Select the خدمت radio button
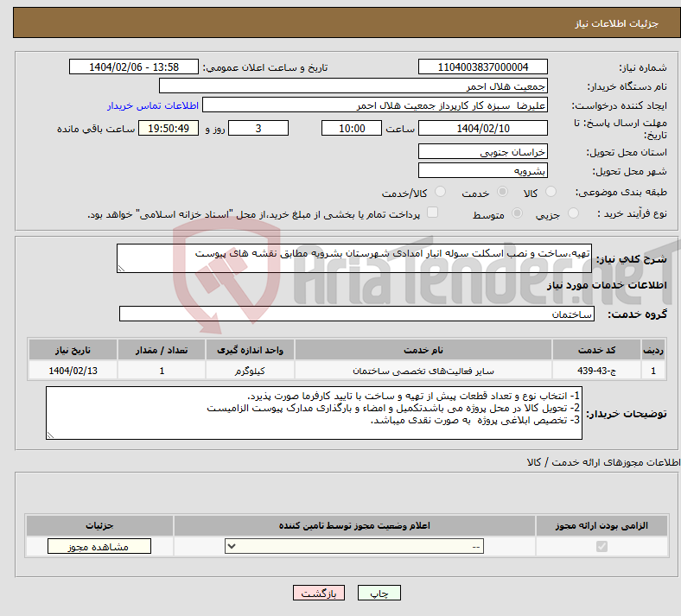This screenshot has width=681, height=616. tap(502, 192)
